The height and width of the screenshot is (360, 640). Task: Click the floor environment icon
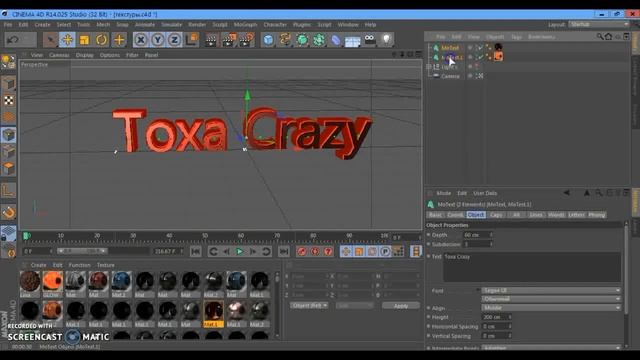(352, 40)
